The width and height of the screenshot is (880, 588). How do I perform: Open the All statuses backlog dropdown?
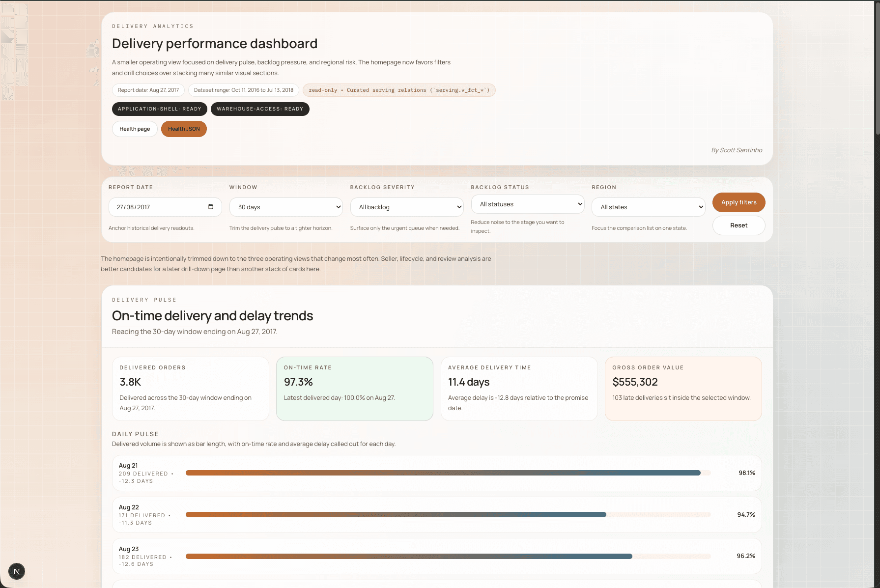click(527, 204)
